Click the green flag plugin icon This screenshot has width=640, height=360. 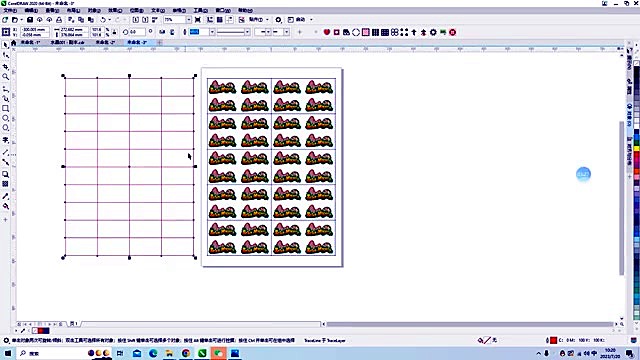coord(443,32)
